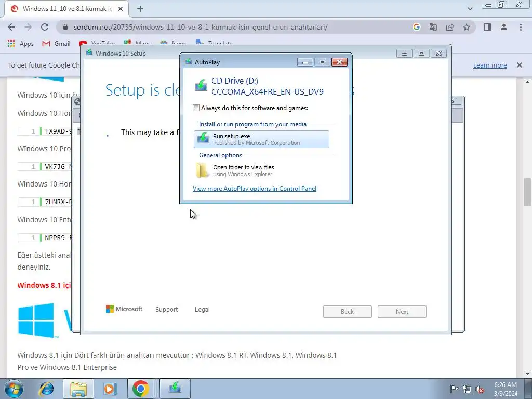
Task: Minimize the Windows 10 Setup window
Action: point(404,54)
